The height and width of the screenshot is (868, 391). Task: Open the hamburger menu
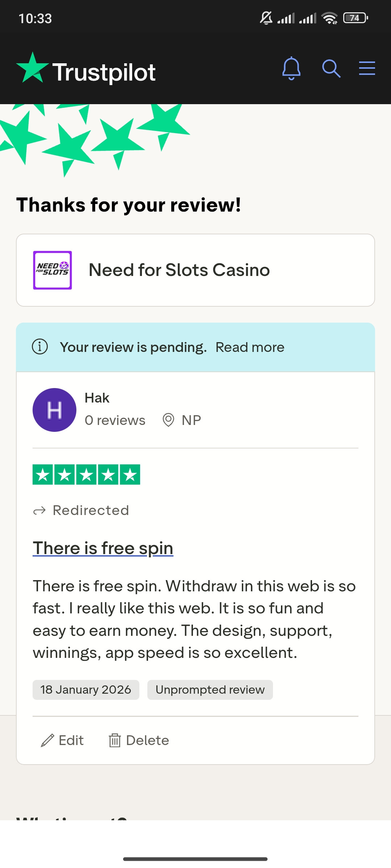(367, 68)
